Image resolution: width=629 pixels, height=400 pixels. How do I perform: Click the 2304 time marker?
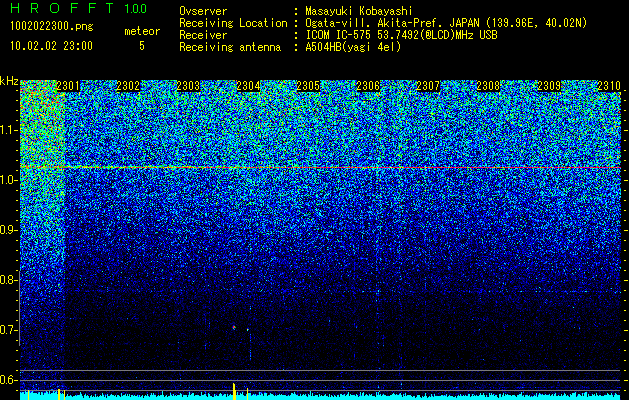[x=248, y=86]
